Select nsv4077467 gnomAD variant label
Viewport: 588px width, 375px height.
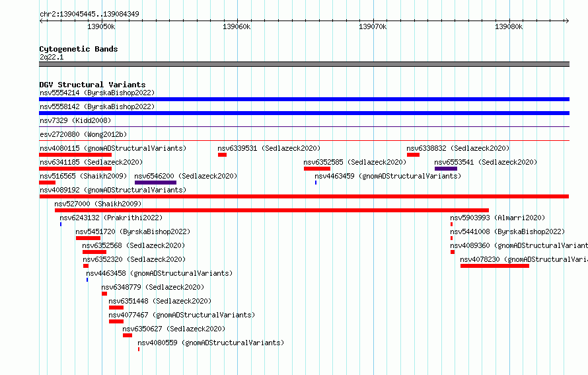click(x=182, y=315)
